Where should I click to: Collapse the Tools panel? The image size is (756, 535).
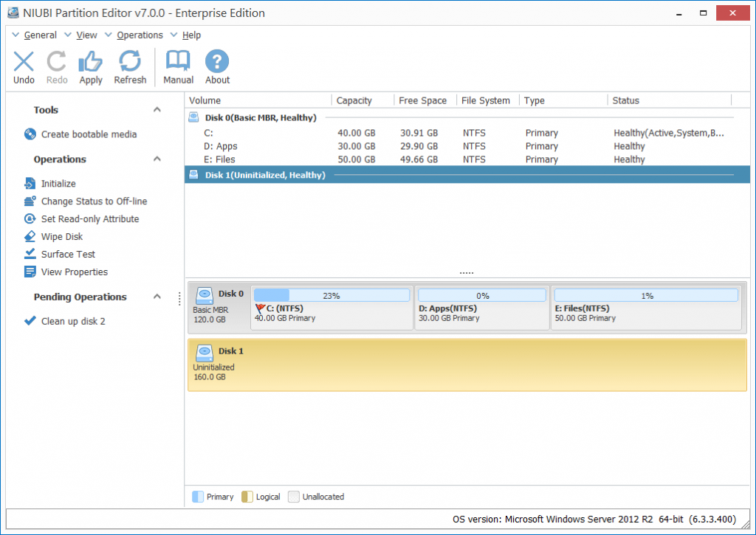click(157, 109)
